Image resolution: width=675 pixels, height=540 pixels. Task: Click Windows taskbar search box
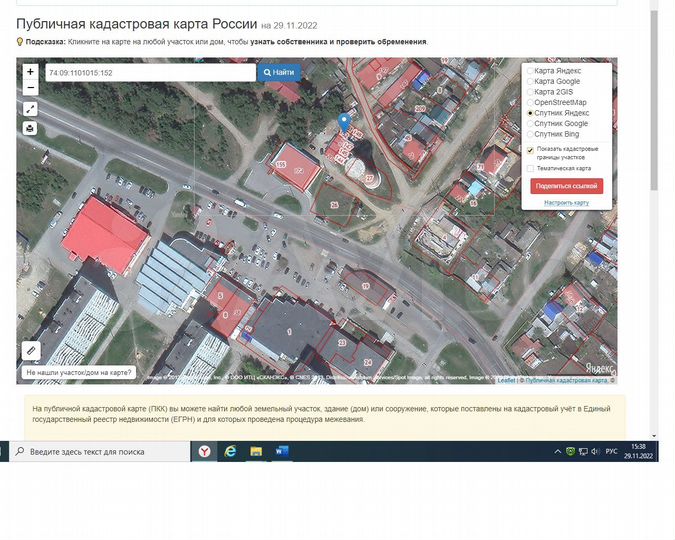(x=100, y=452)
